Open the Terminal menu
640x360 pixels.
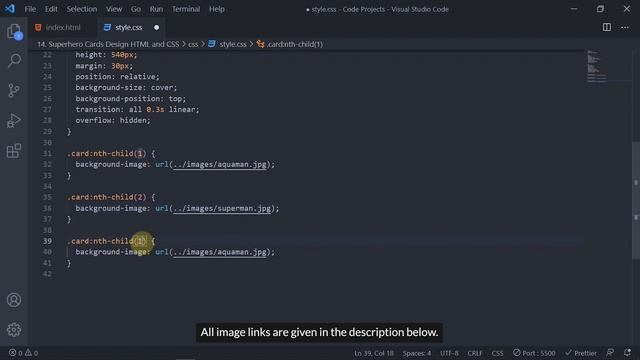tap(186, 9)
